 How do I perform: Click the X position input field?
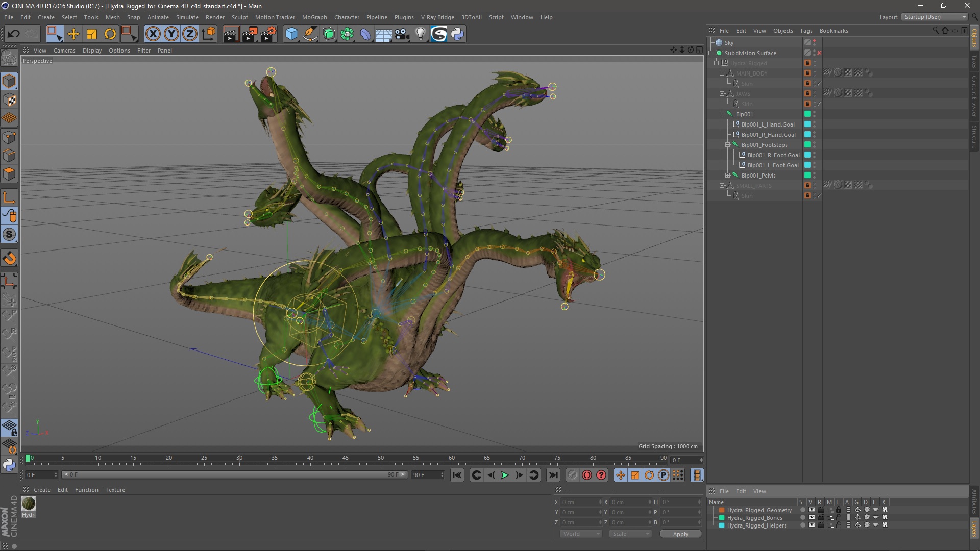point(581,502)
